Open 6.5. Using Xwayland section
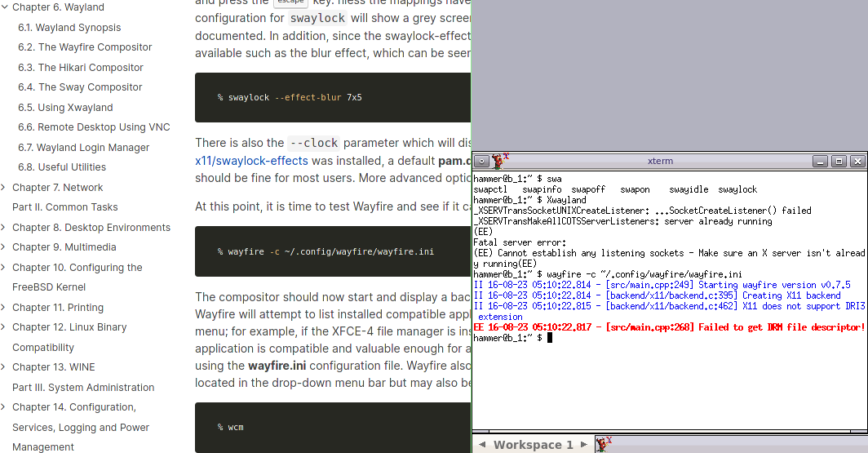868x453 pixels. pyautogui.click(x=65, y=108)
